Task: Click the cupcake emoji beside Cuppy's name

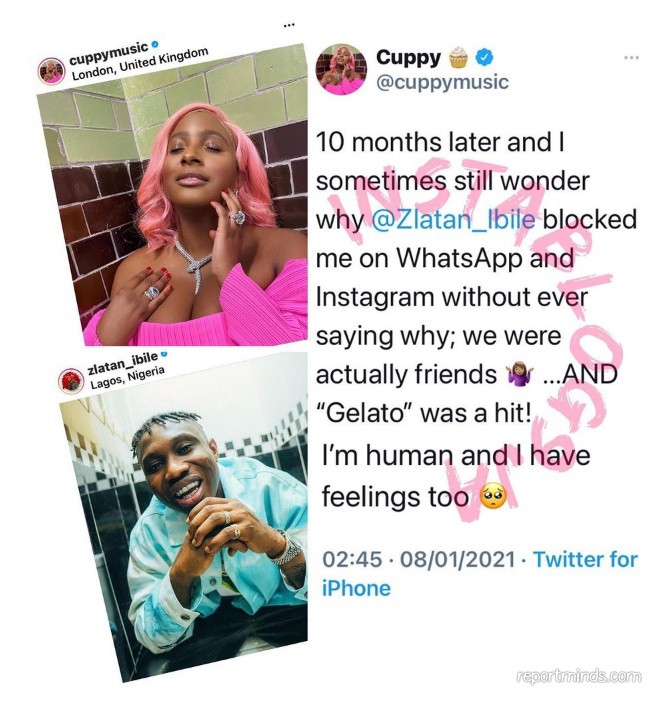Action: (458, 57)
